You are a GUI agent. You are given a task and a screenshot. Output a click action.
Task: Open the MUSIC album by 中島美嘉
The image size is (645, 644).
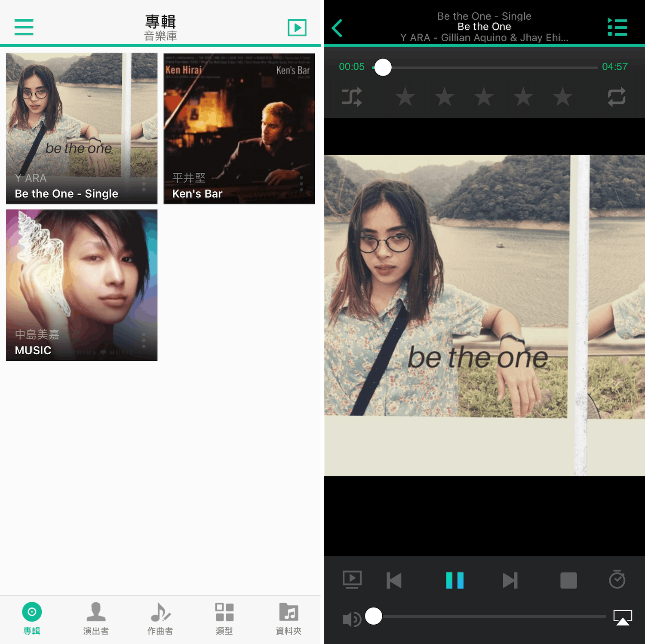[82, 285]
